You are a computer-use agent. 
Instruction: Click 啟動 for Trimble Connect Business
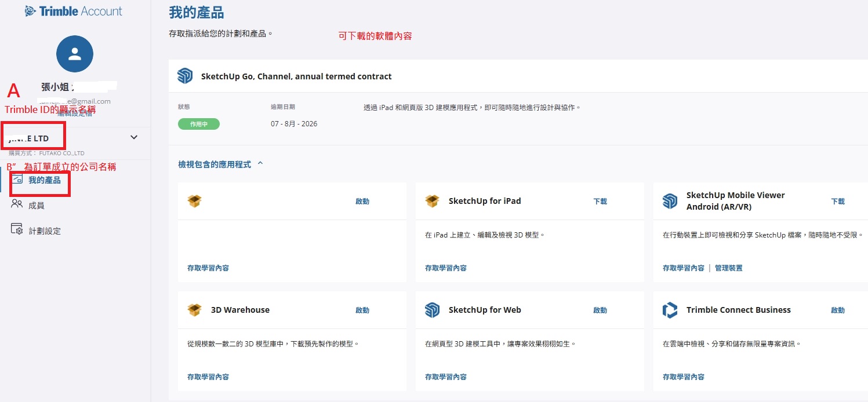pos(838,310)
